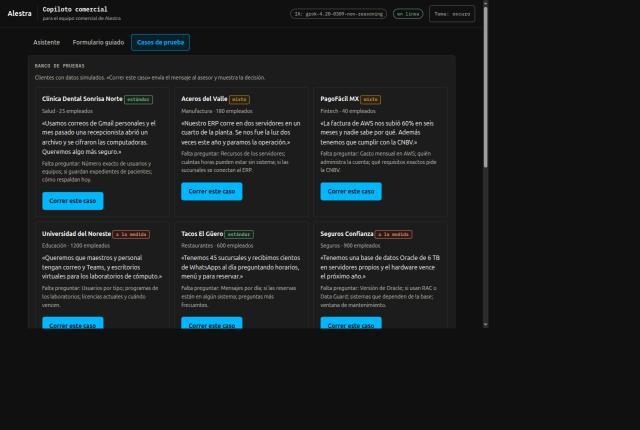Click the Clínica Dental Sonrisa Norte title

pyautogui.click(x=82, y=99)
